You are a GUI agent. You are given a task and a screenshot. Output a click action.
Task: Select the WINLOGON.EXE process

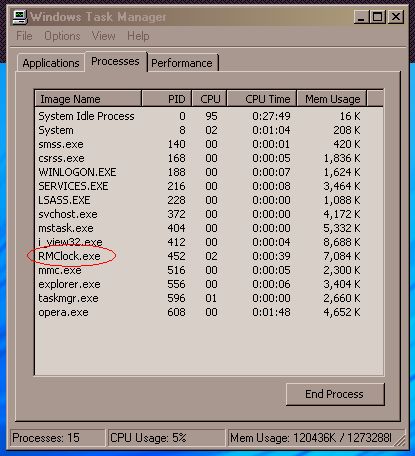209,172
